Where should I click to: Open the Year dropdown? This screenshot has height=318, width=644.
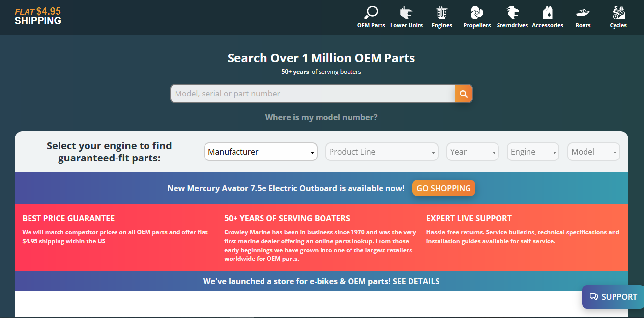tap(472, 152)
